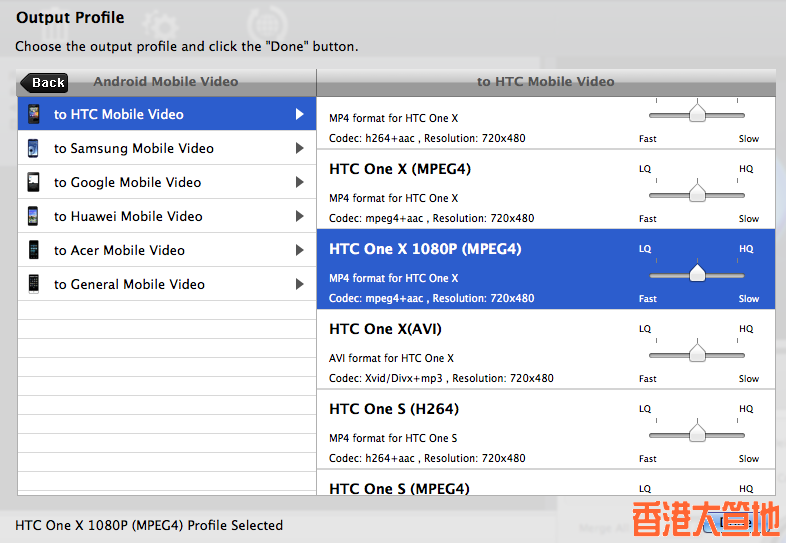Click the Google phone icon
Viewport: 786px width, 543px height.
pyautogui.click(x=34, y=183)
